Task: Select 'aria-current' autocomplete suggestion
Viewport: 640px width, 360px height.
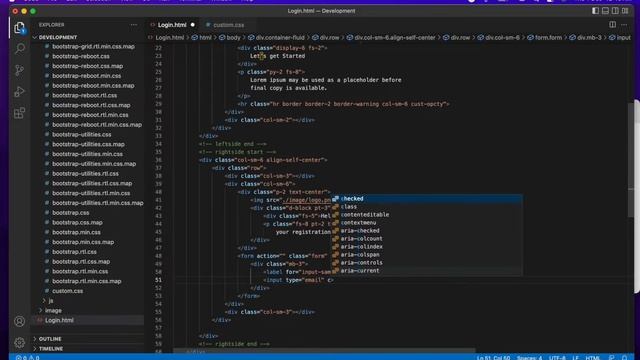Action: (426, 271)
